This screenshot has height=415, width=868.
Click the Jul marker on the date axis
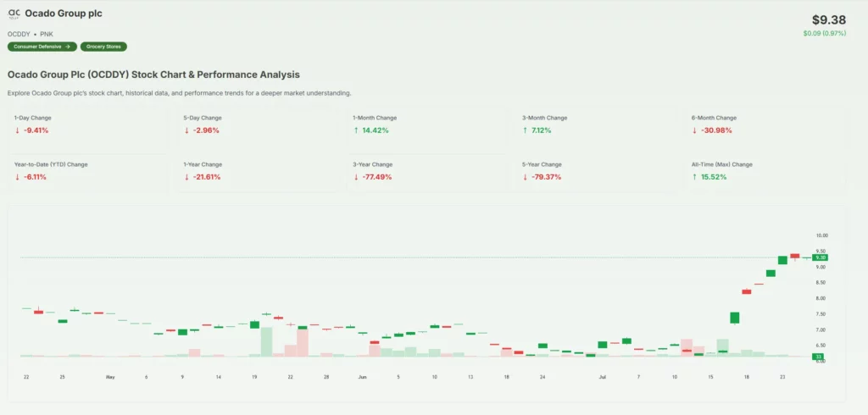point(603,375)
